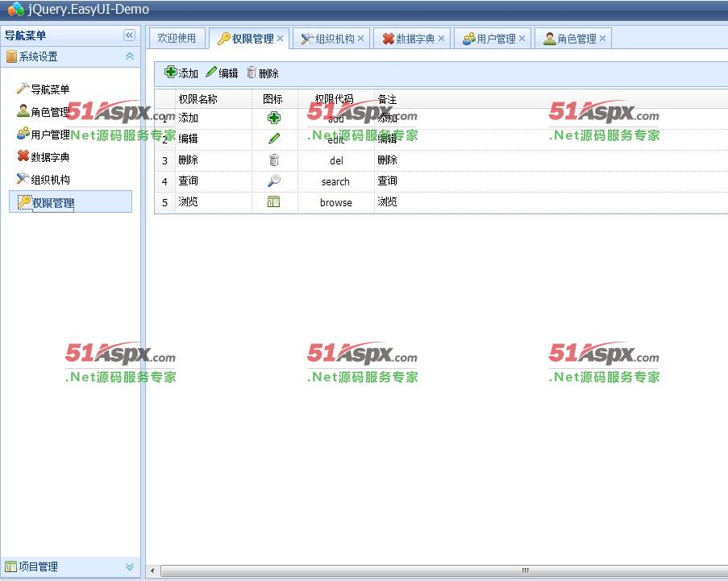
Task: Click the 备注 column header
Action: click(387, 99)
